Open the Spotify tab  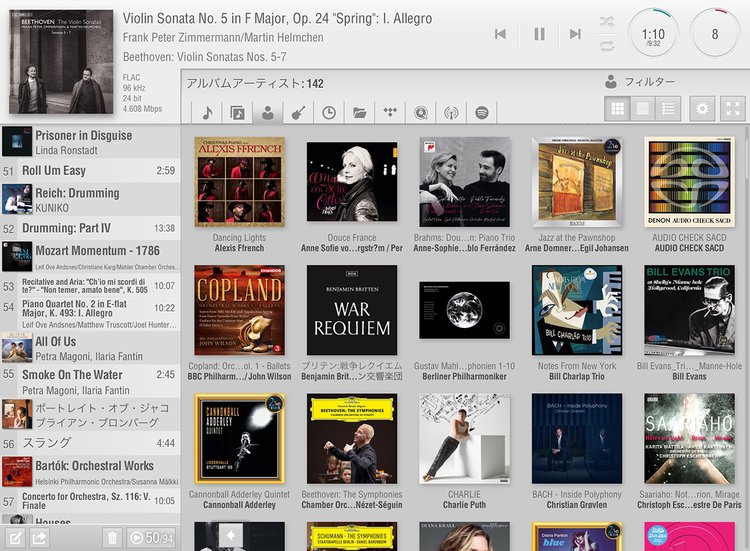(x=481, y=112)
